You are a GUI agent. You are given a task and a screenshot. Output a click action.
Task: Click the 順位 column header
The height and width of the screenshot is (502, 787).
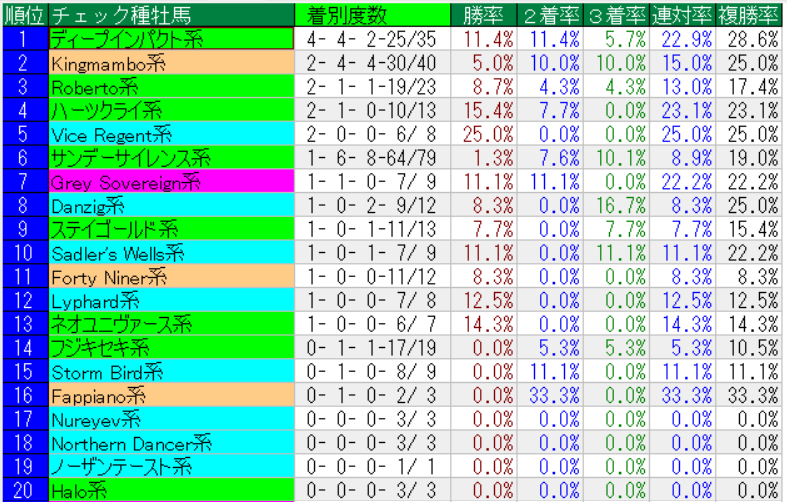24,15
